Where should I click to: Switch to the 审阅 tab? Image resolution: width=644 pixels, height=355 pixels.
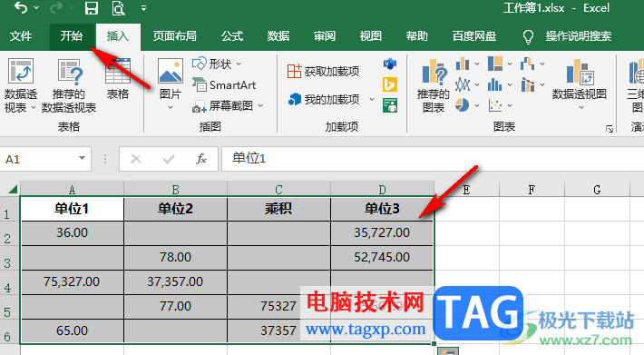click(325, 36)
